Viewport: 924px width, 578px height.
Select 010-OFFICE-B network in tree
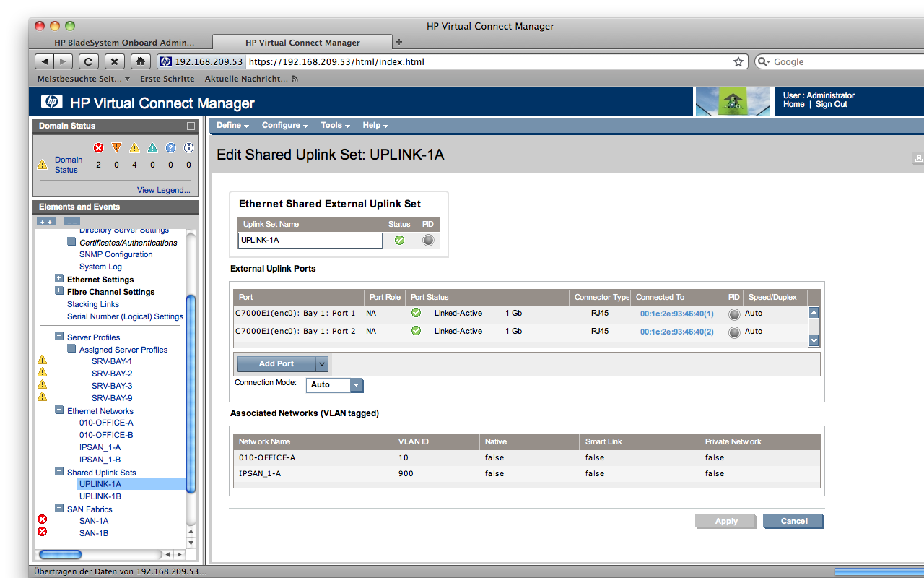pos(106,435)
